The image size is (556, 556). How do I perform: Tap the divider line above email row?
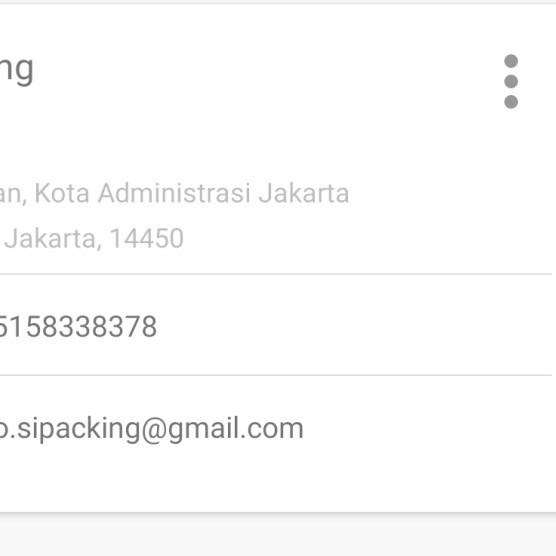click(x=276, y=375)
